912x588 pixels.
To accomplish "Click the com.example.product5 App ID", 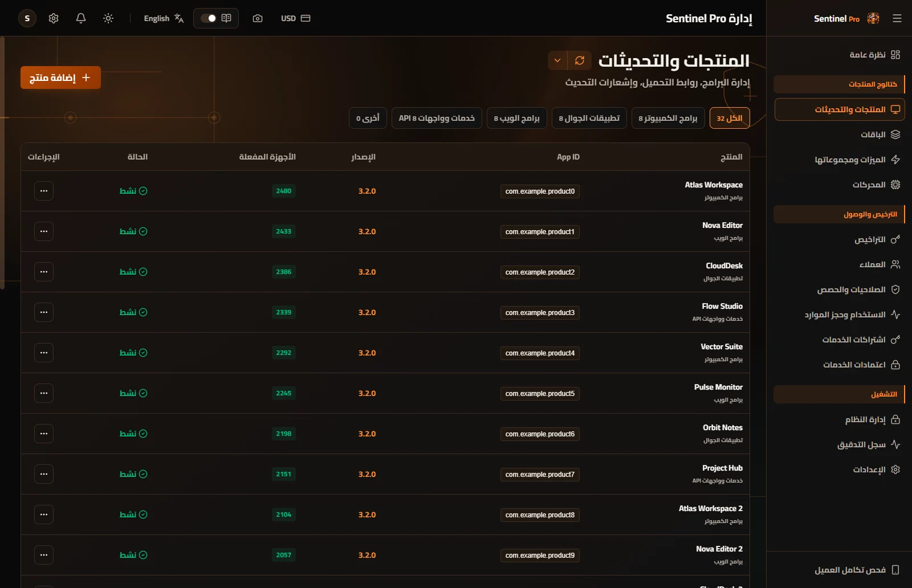I will 540,394.
